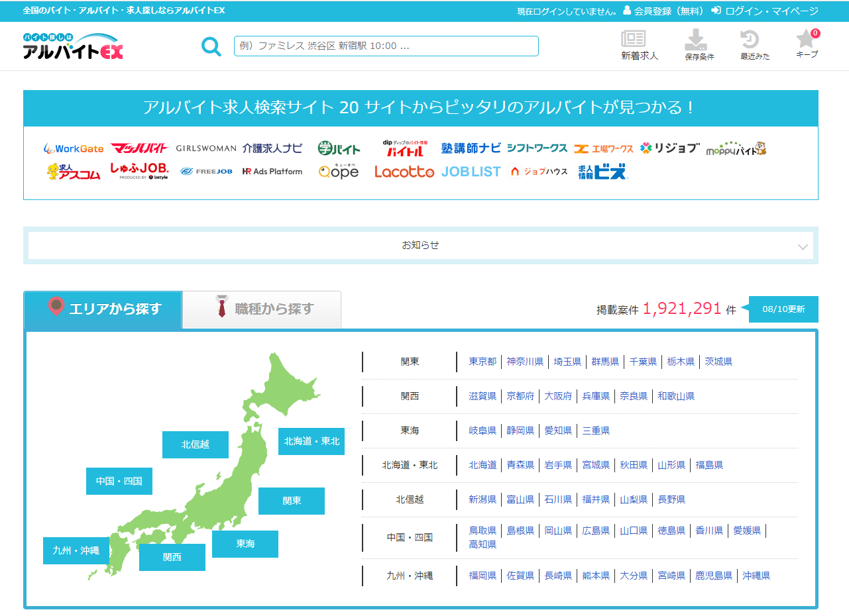The image size is (849, 616).
Task: Click the JOBLIST partner logo
Action: 471,172
